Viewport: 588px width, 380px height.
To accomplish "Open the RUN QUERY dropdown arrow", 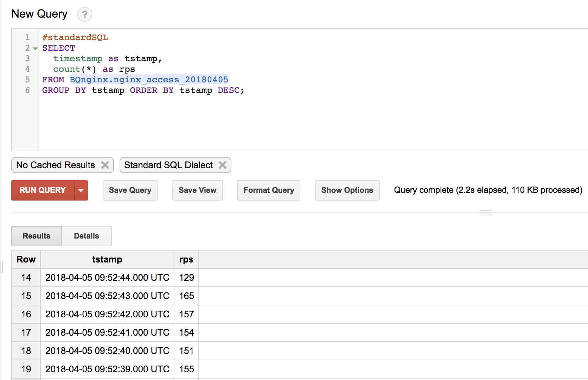I will coord(81,190).
